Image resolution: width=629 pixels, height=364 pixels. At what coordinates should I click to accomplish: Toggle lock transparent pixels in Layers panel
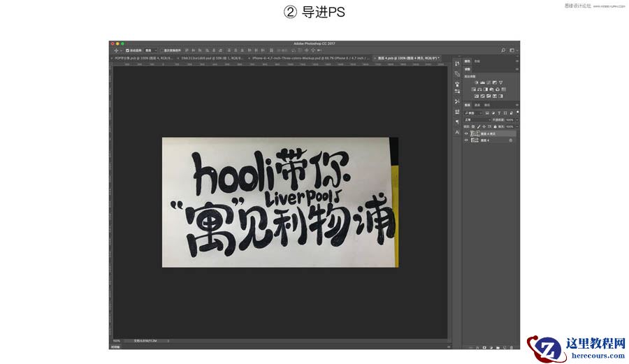[473, 126]
